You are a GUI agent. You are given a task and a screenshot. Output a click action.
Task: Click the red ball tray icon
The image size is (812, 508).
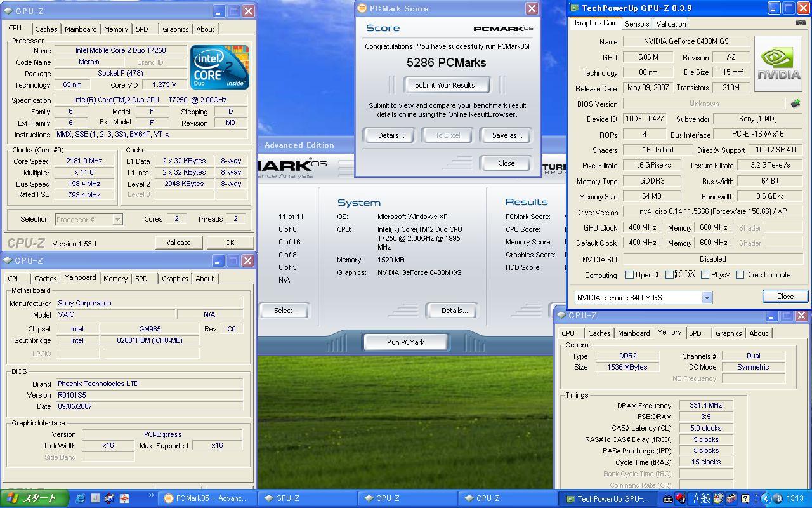point(681,498)
